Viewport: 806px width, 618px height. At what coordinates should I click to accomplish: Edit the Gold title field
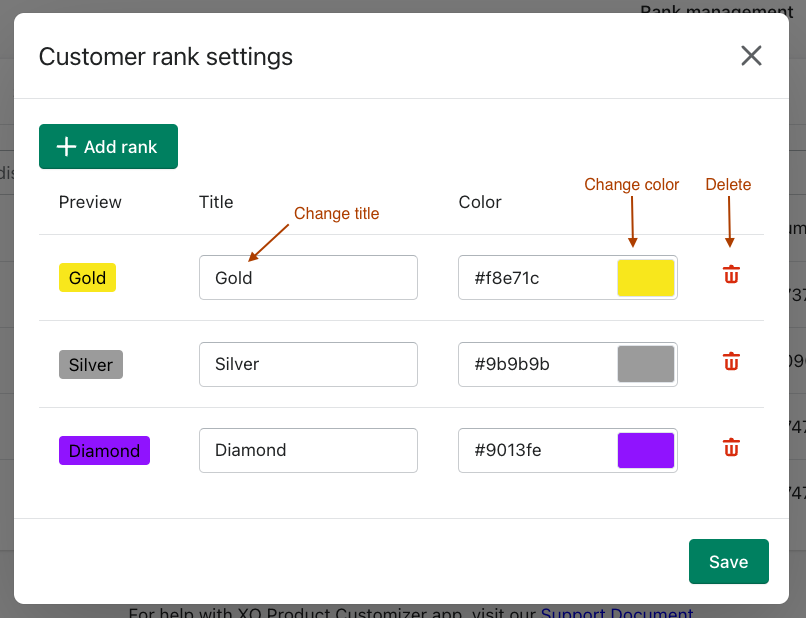point(308,278)
